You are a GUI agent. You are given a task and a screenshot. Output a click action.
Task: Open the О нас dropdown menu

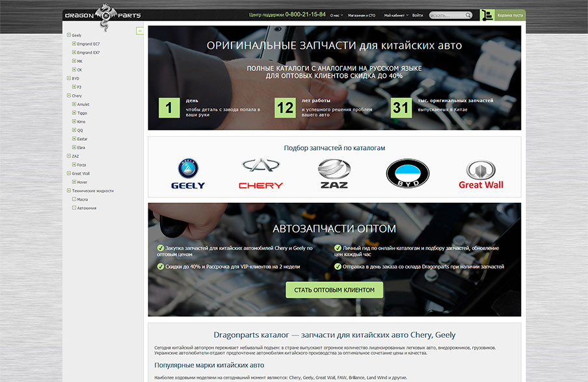coord(336,16)
